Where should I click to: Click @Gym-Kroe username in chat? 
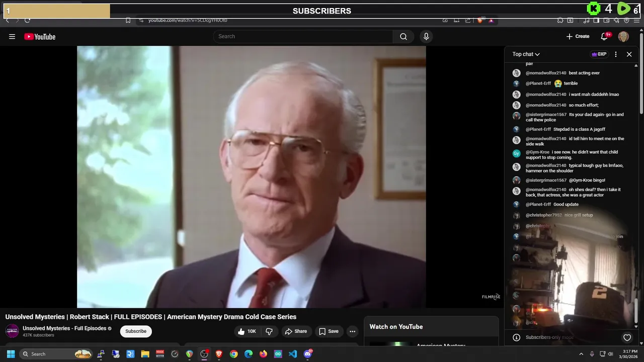click(x=537, y=152)
